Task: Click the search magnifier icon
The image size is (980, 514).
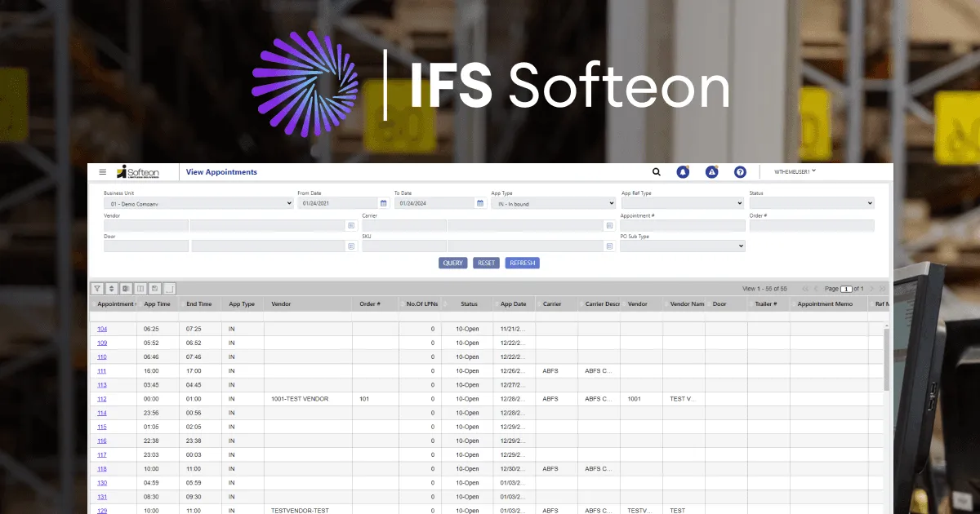Action: pos(656,172)
